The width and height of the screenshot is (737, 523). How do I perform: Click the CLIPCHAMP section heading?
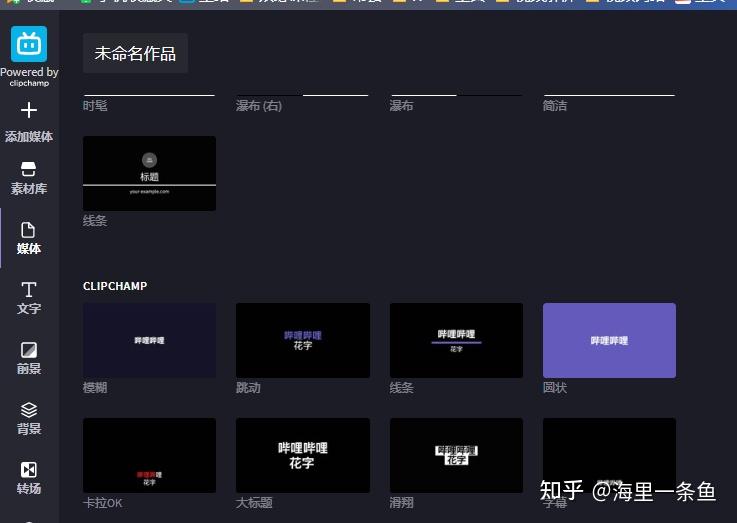tap(115, 286)
